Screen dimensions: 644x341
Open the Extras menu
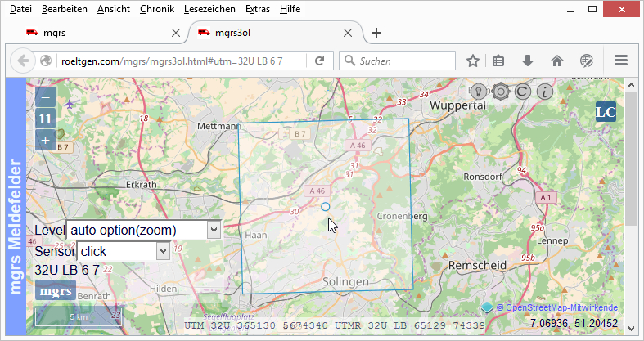(x=258, y=9)
